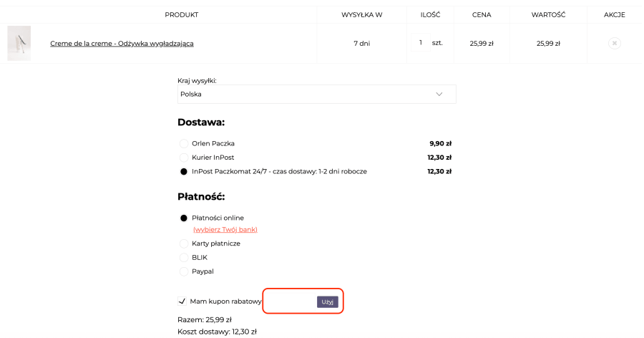Click the PRODUKT column header
Image resolution: width=644 pixels, height=338 pixels.
[x=182, y=15]
